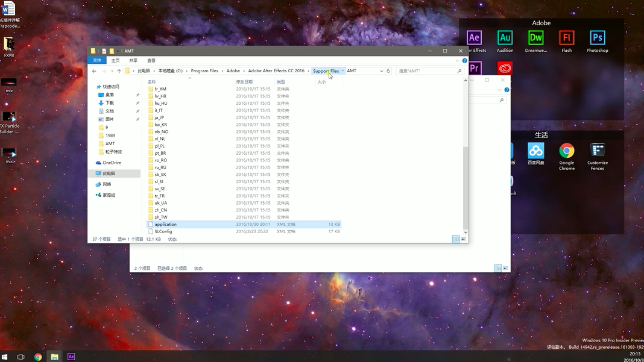Navigate to Program Files breadcrumb
Viewport: 644px width, 362px height.
204,71
